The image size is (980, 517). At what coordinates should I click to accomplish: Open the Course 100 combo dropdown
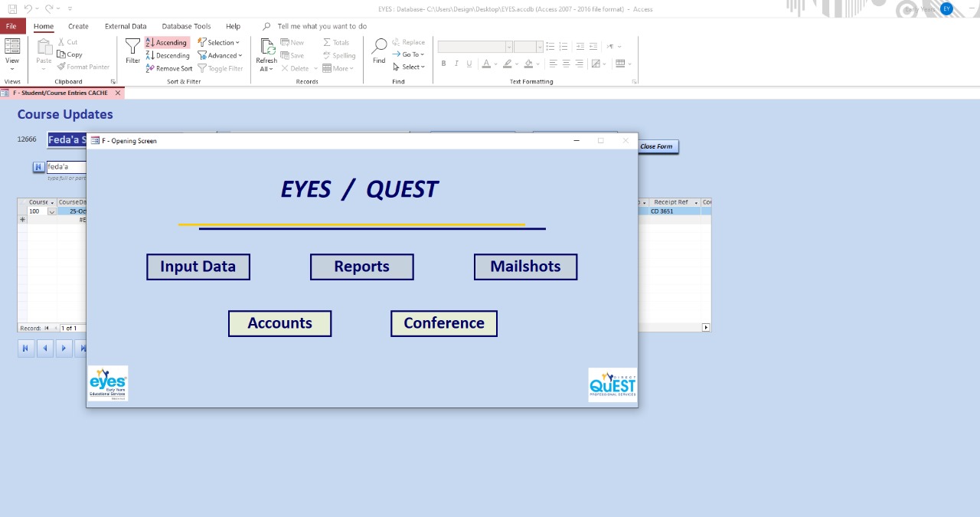tap(52, 211)
